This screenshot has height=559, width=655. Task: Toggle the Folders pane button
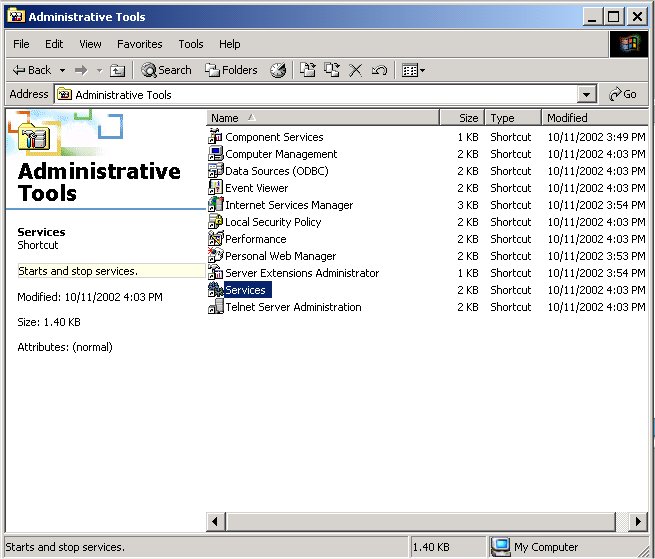(231, 70)
